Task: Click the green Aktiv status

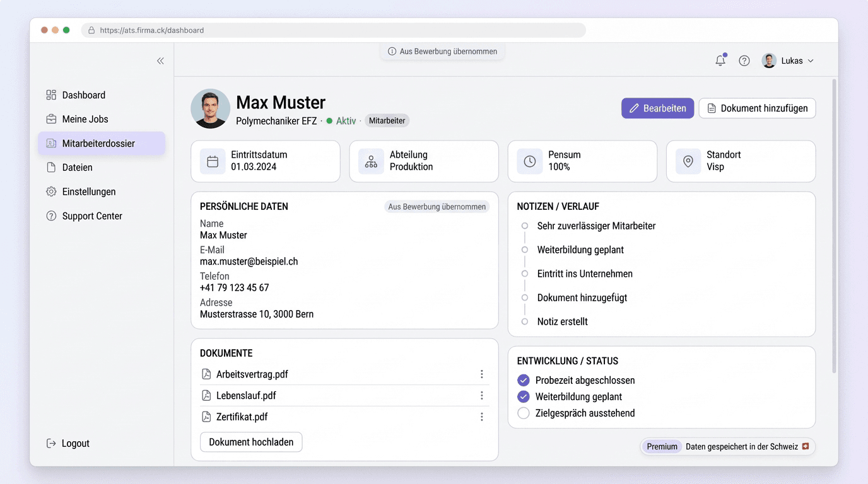Action: pyautogui.click(x=341, y=121)
